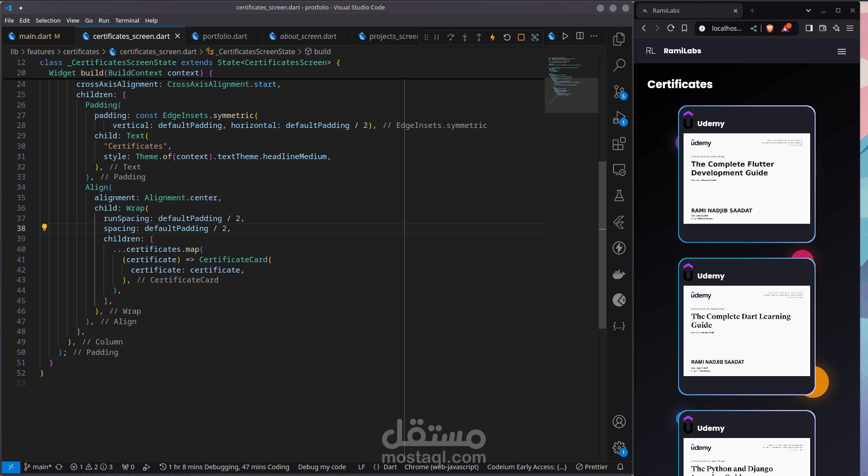The height and width of the screenshot is (476, 868).
Task: Open the errors and warnings Problems indicator
Action: pyautogui.click(x=91, y=467)
